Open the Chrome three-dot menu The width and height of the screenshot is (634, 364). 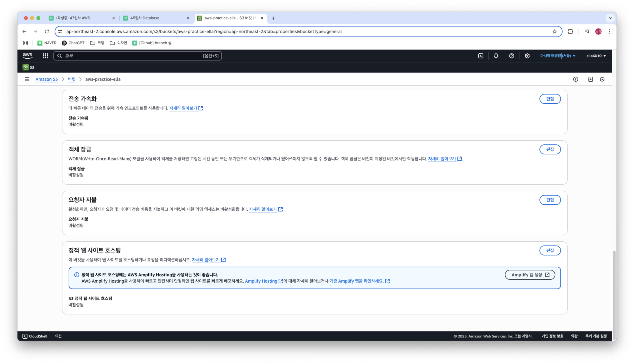pos(610,32)
